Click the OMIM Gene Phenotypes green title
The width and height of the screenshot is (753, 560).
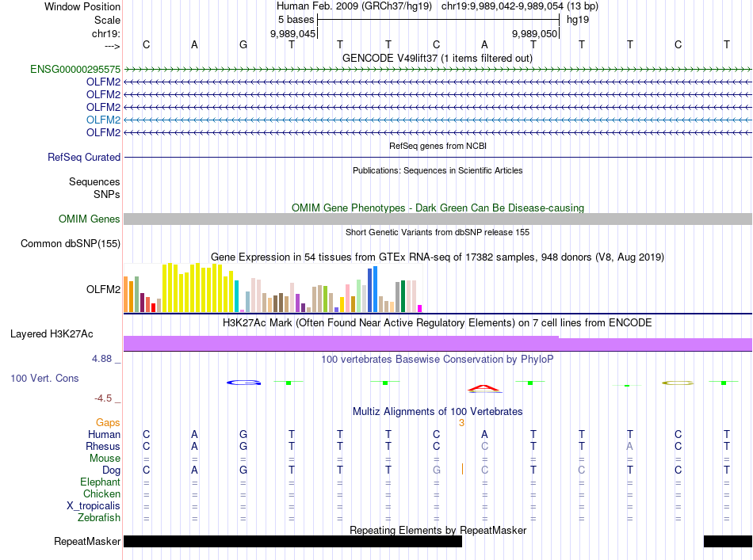coord(438,208)
